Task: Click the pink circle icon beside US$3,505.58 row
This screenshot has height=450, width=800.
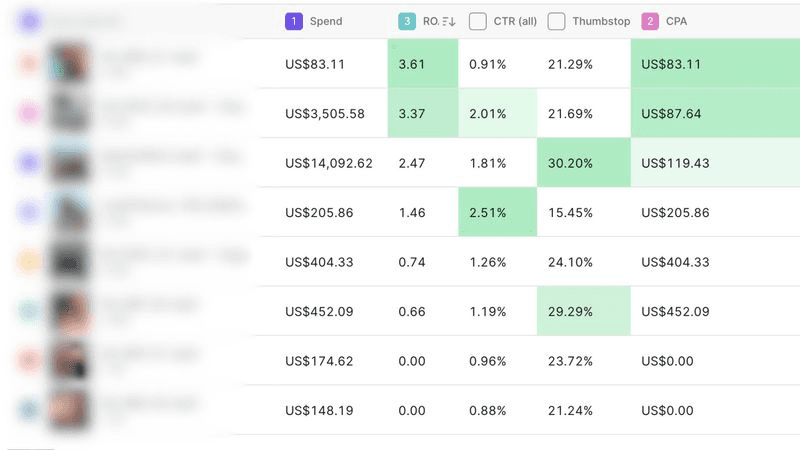Action: [29, 113]
